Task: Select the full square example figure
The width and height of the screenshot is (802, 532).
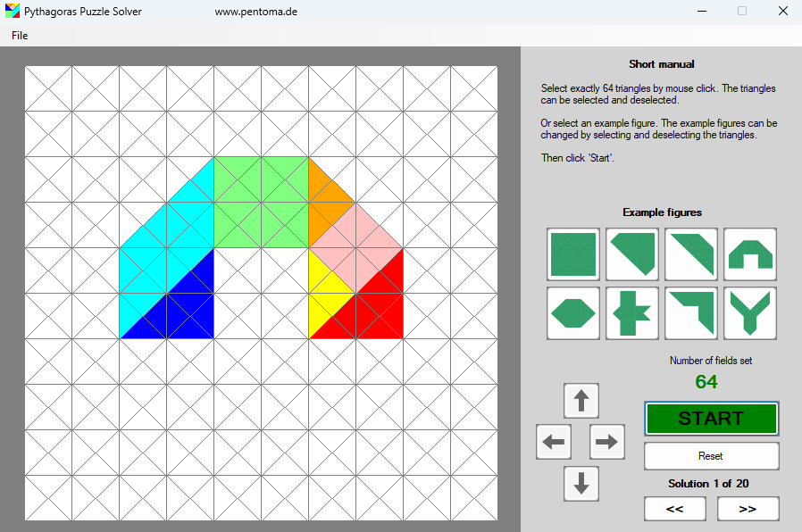Action: [572, 254]
